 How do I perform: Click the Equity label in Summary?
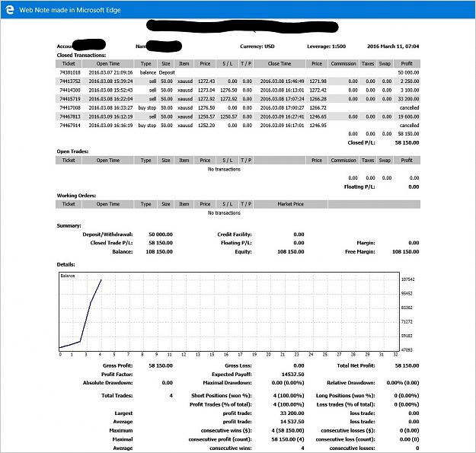[243, 251]
